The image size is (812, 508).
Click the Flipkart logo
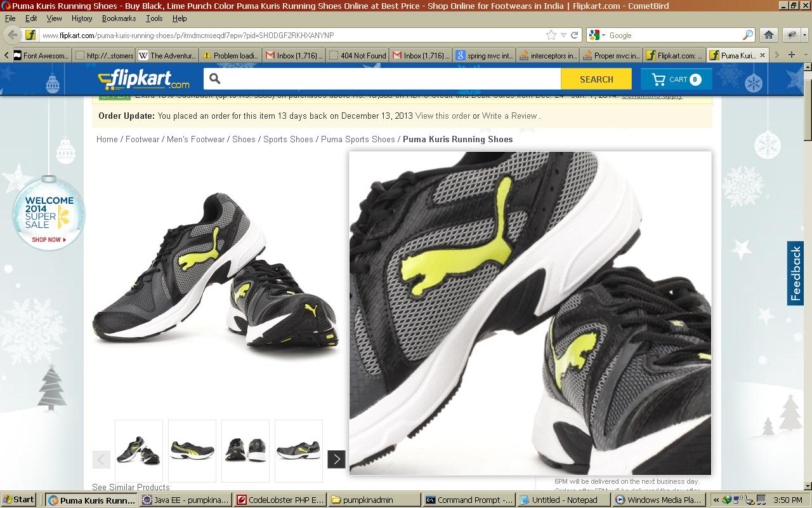[x=143, y=80]
